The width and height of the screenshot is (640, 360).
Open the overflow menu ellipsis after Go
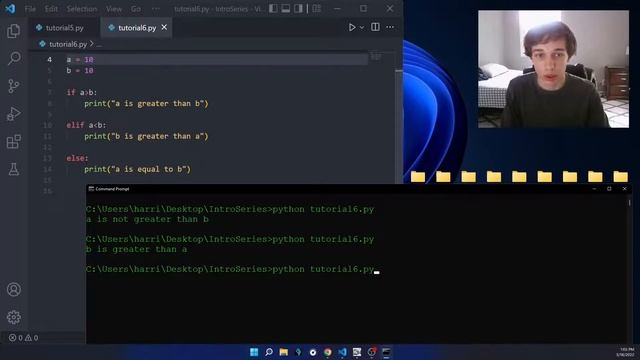tap(156, 9)
